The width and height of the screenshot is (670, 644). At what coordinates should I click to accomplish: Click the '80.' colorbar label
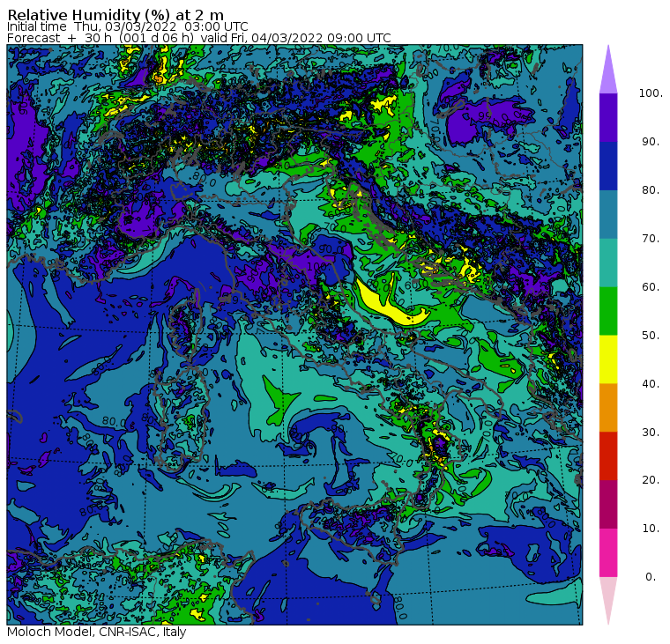[x=651, y=190]
